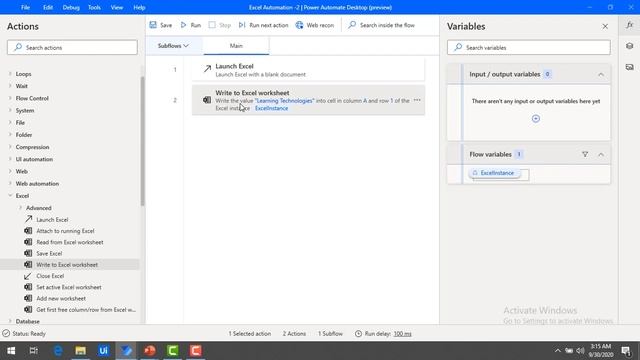Open the UiPath app in the taskbar

(103, 351)
